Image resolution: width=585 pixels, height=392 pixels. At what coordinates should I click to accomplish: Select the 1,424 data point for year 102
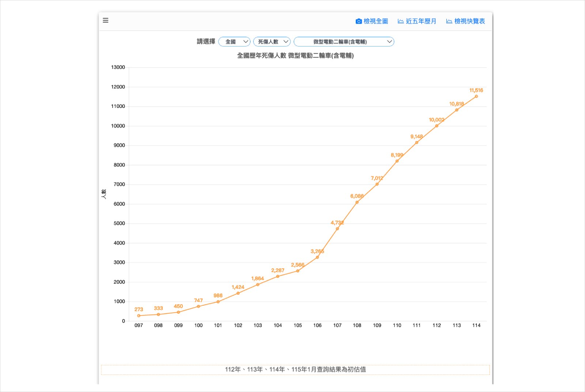tap(238, 293)
